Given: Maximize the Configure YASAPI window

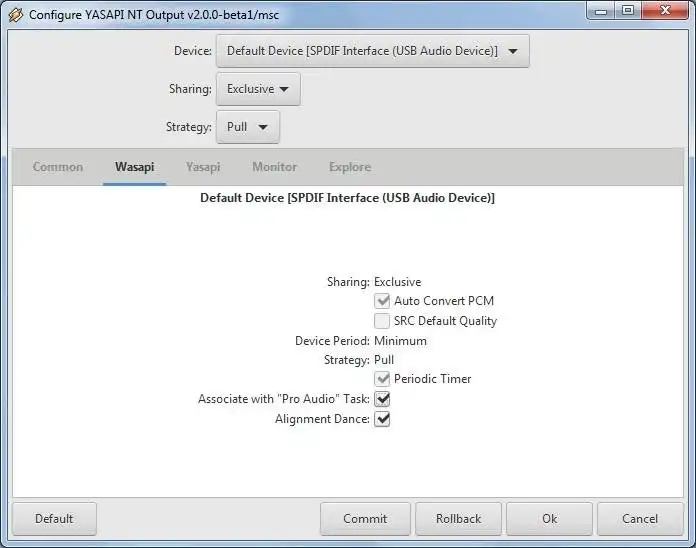Looking at the screenshot, I should click(x=628, y=11).
